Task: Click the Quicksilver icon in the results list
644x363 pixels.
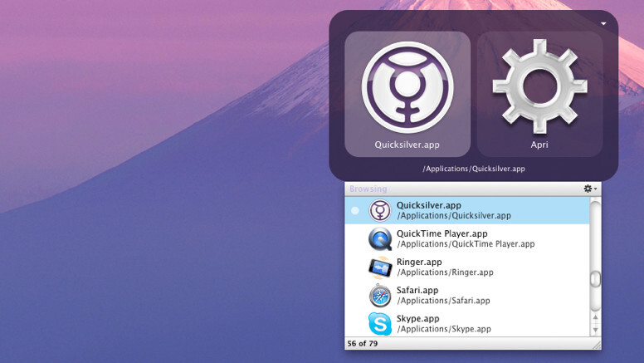Action: pos(380,210)
